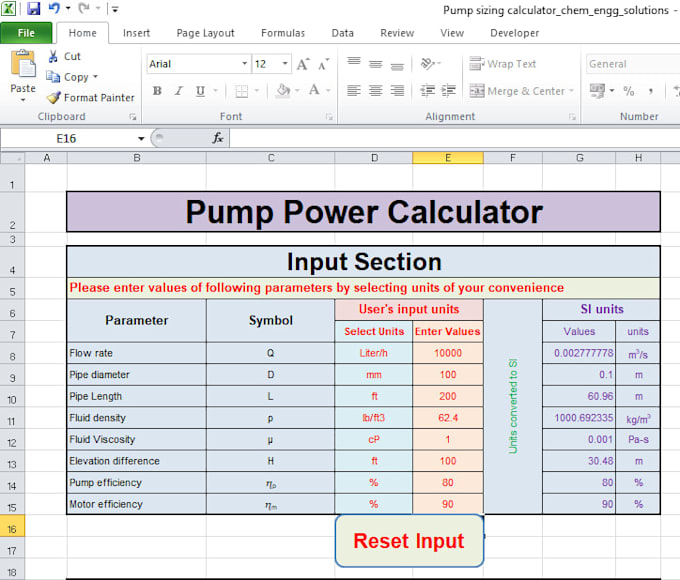The image size is (680, 580).
Task: Click the Orientation text angle icon
Action: [430, 64]
